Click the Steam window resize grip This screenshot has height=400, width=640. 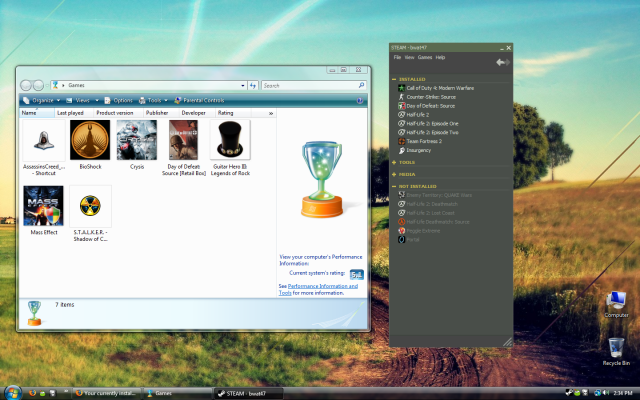[x=507, y=342]
